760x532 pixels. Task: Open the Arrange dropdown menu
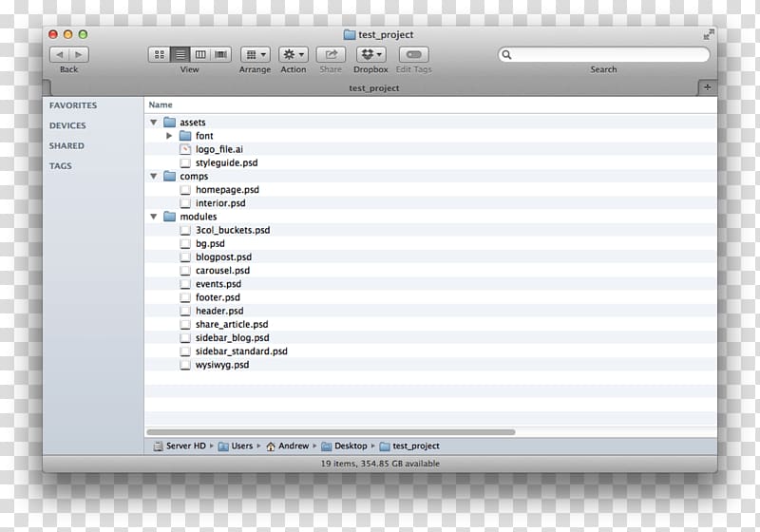[255, 55]
